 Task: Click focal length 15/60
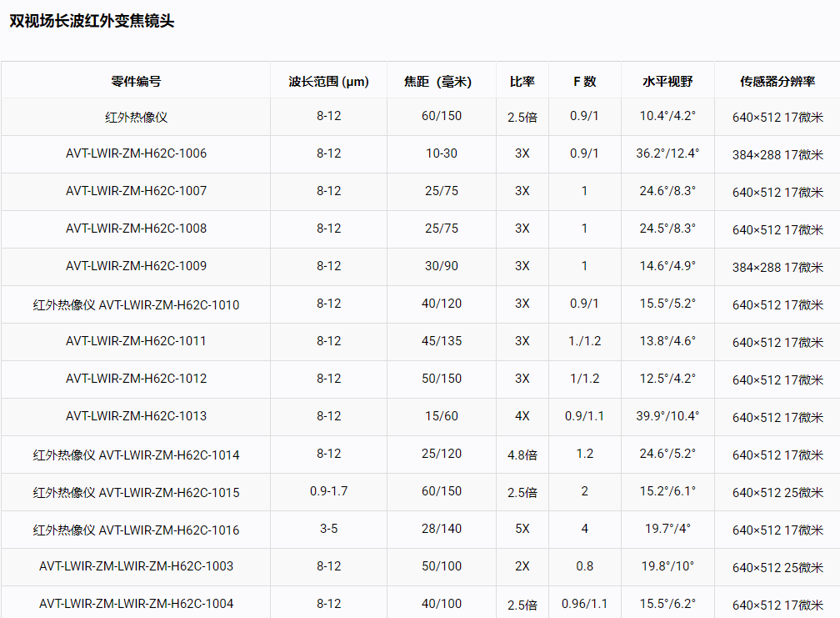tap(442, 416)
